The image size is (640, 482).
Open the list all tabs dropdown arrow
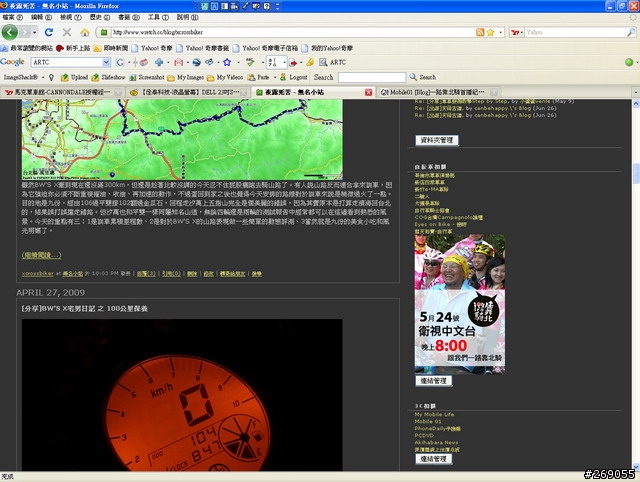635,92
